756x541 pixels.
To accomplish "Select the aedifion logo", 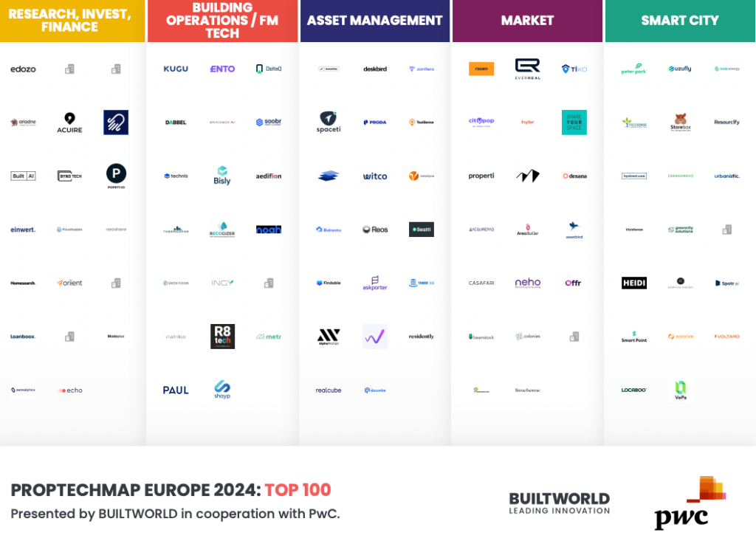I will click(269, 176).
